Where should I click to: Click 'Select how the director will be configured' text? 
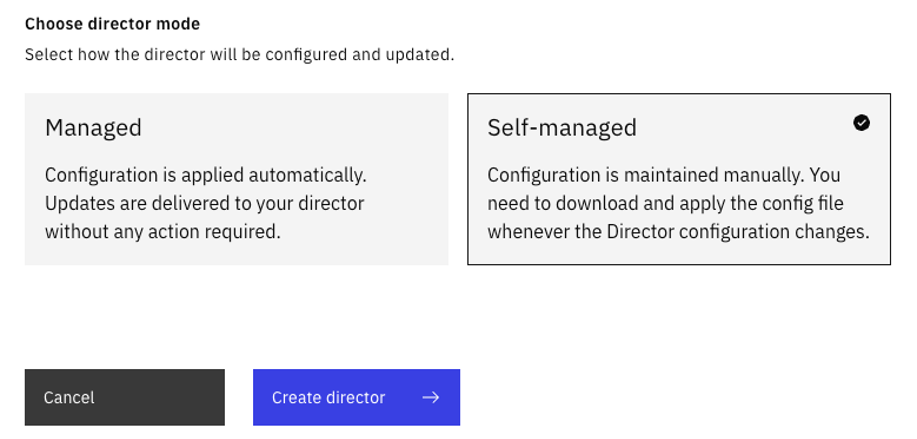pyautogui.click(x=239, y=55)
